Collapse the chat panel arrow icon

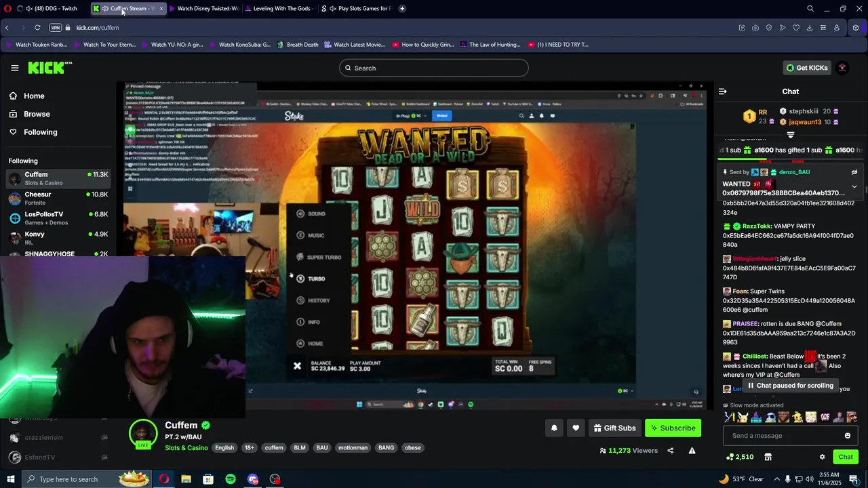click(x=723, y=91)
